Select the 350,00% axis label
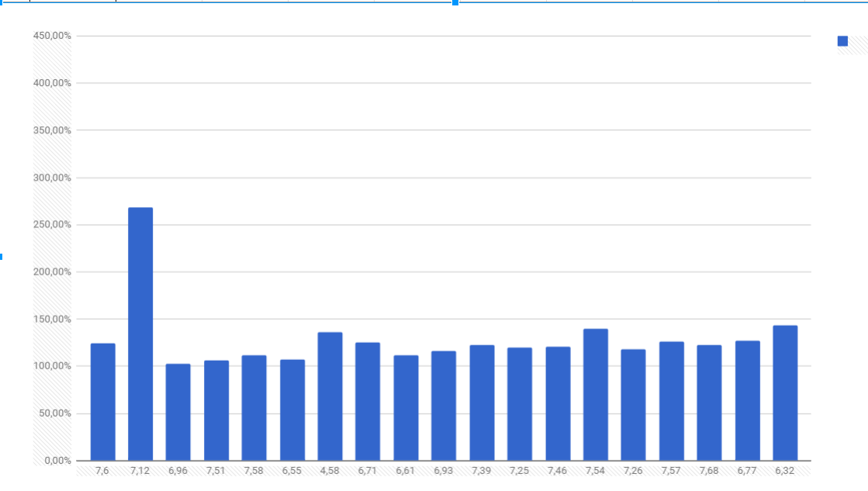Image resolution: width=868 pixels, height=491 pixels. (52, 130)
